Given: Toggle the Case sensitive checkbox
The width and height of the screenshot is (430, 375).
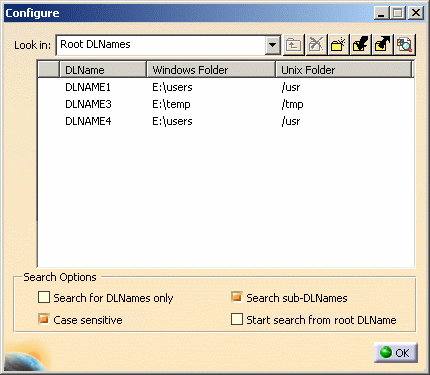Looking at the screenshot, I should point(44,319).
